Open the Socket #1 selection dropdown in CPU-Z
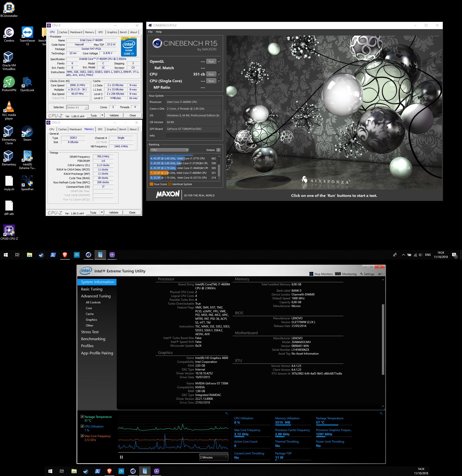This screenshot has height=476, width=462. pos(77,107)
